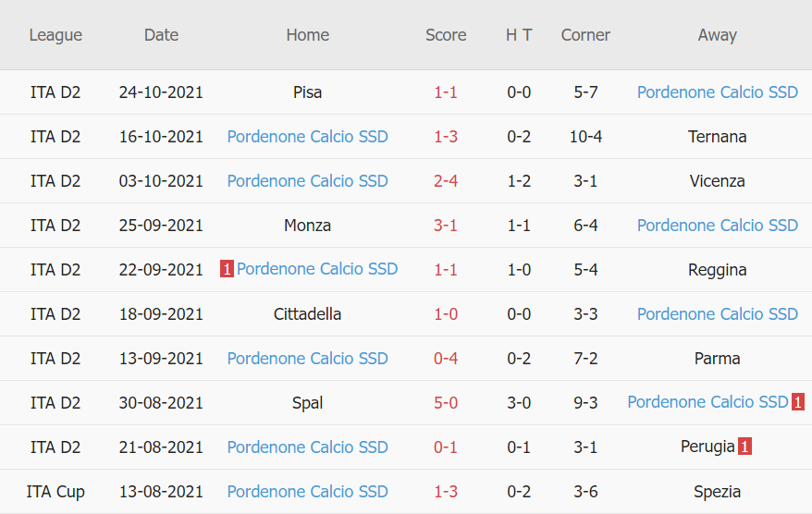The width and height of the screenshot is (812, 514).
Task: Click the Score column header
Action: pos(446,35)
